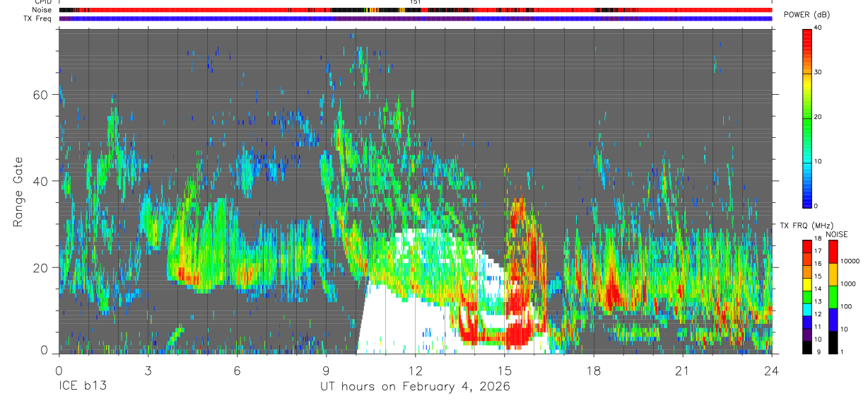Viewport: 868px width, 401px height.
Task: Click UT hours axis tick label '18'
Action: [593, 370]
